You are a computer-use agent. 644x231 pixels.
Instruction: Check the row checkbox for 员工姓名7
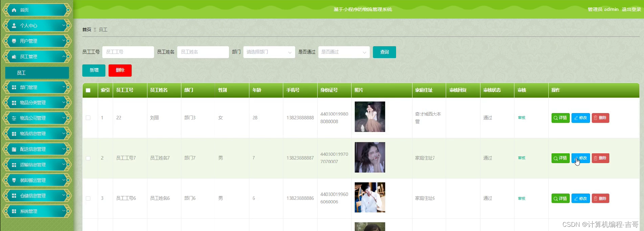[88, 158]
